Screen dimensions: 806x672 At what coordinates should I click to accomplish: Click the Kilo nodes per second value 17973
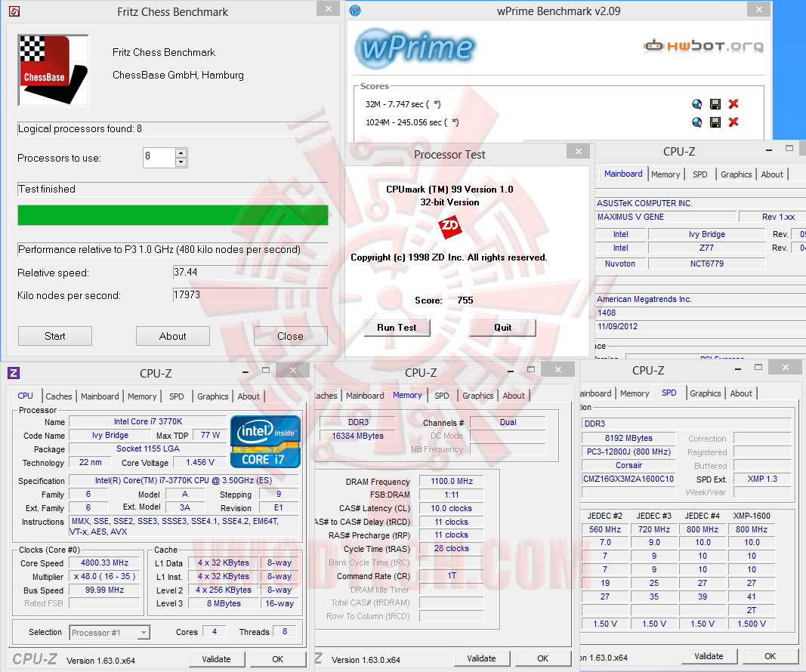pyautogui.click(x=250, y=295)
